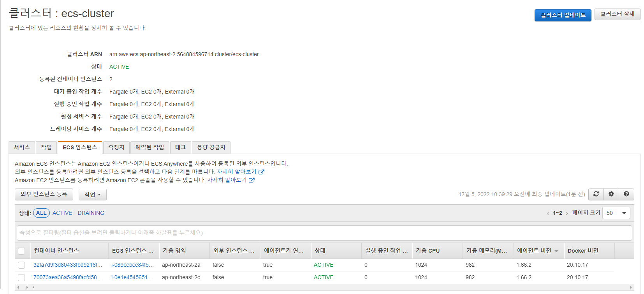The width and height of the screenshot is (644, 294).
Task: Click the last updated timestamp text
Action: [x=522, y=194]
